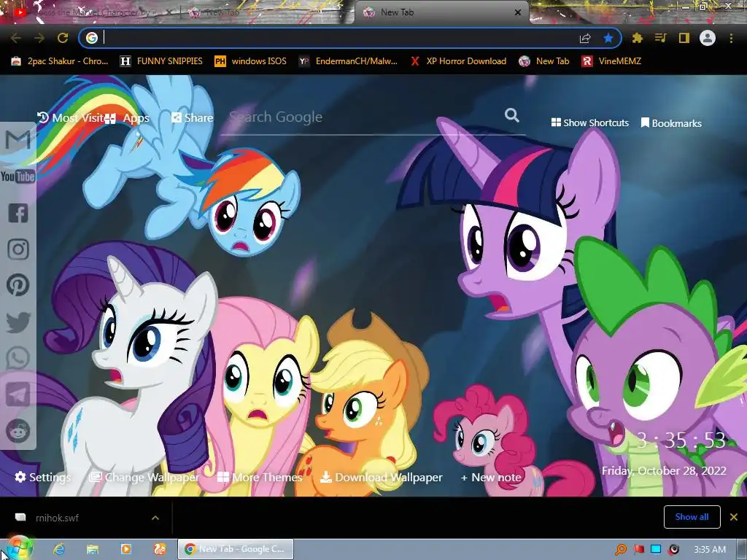Open the Instagram sidebar shortcut
747x560 pixels.
tap(18, 249)
